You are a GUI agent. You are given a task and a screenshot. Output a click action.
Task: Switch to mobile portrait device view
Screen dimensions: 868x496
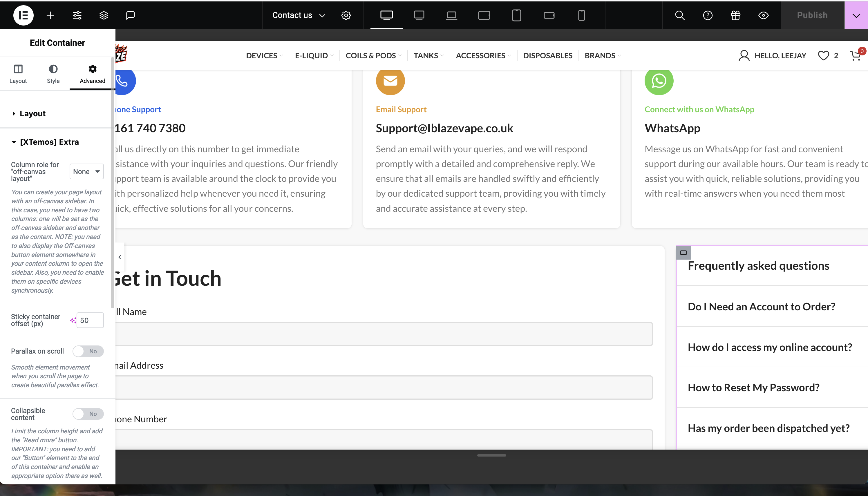point(581,15)
